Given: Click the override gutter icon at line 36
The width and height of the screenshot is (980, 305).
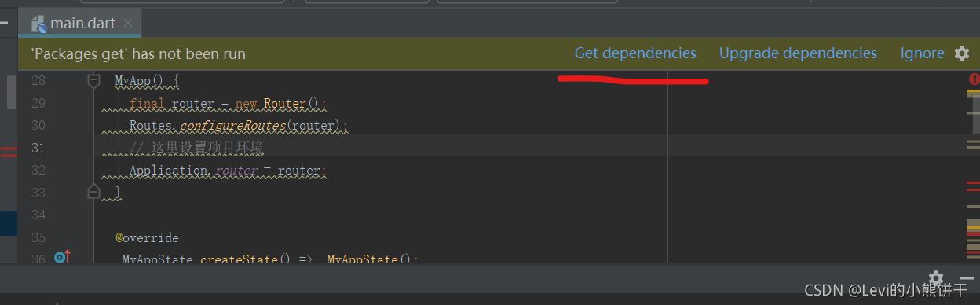Looking at the screenshot, I should pyautogui.click(x=62, y=257).
